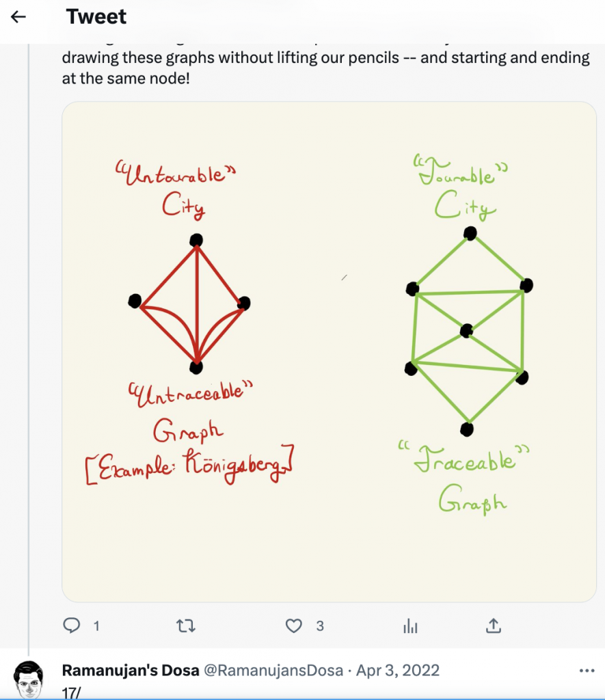Open the three-dot more options menu

click(x=587, y=671)
